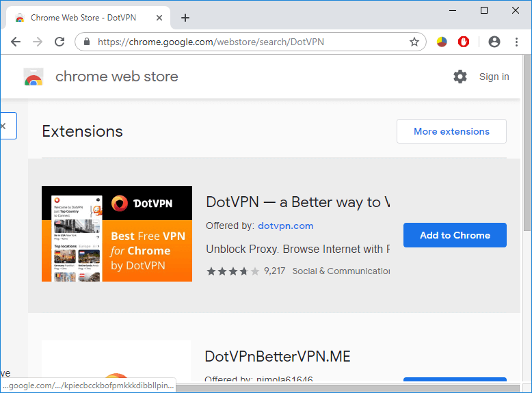
Task: Open a new browser tab
Action: [x=185, y=18]
